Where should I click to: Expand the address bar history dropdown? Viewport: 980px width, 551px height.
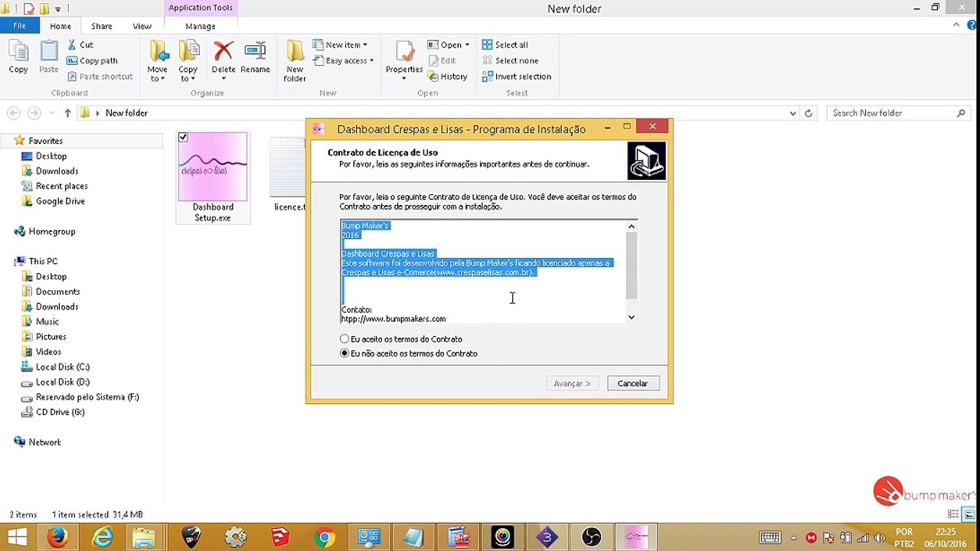pos(793,113)
